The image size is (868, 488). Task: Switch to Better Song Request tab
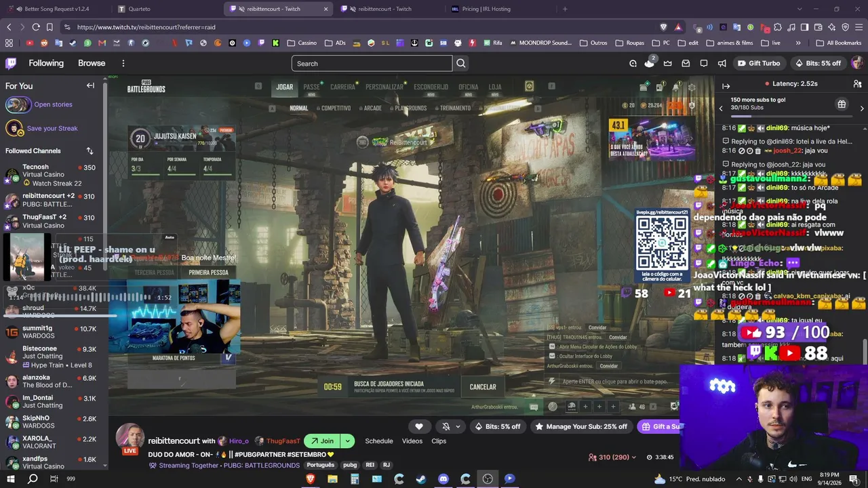[x=56, y=9]
